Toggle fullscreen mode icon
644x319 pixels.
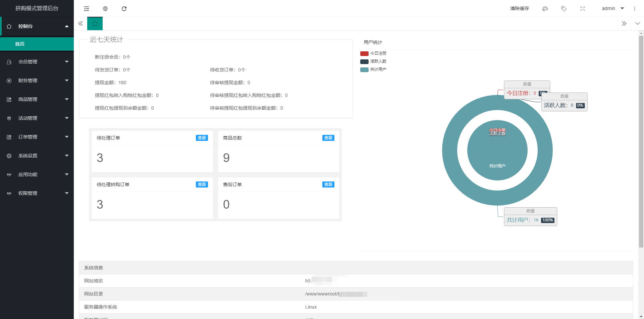tap(583, 9)
